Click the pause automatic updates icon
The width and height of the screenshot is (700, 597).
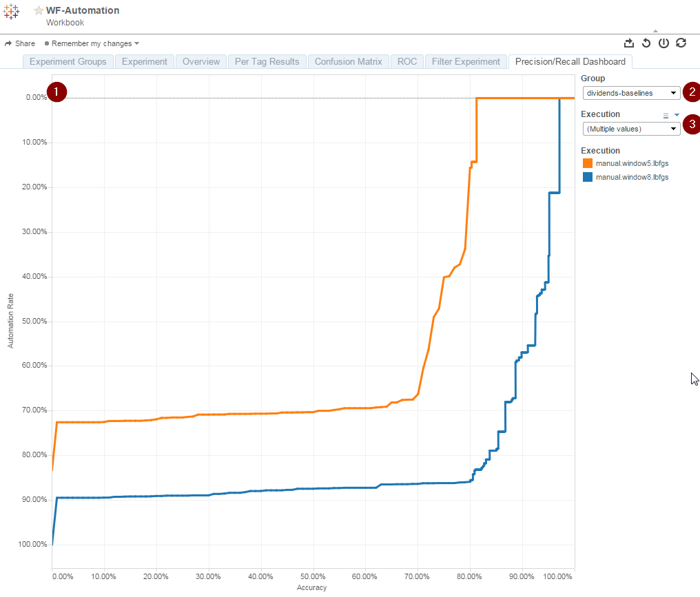(x=664, y=43)
